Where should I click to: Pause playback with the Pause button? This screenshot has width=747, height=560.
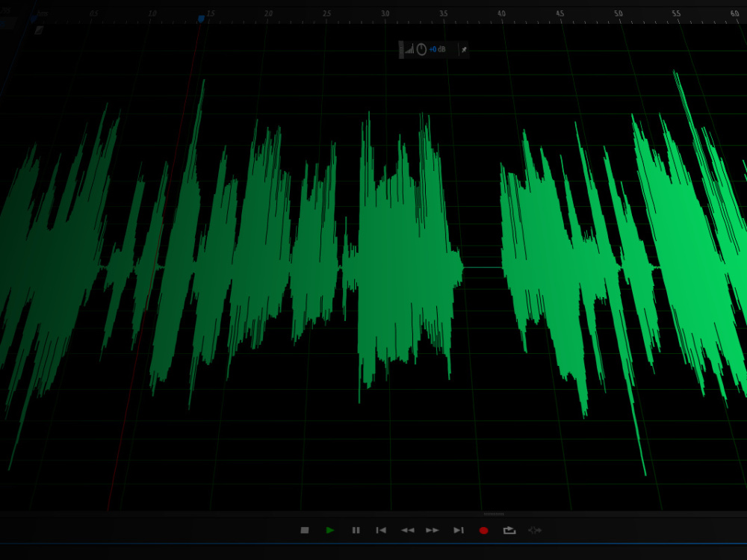[356, 530]
